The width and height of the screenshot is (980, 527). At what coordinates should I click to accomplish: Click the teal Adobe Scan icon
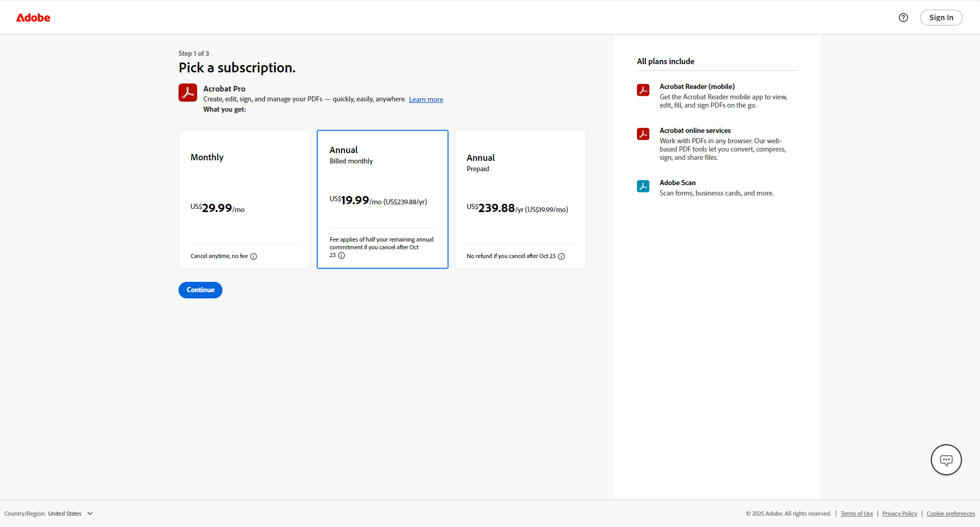pyautogui.click(x=643, y=186)
